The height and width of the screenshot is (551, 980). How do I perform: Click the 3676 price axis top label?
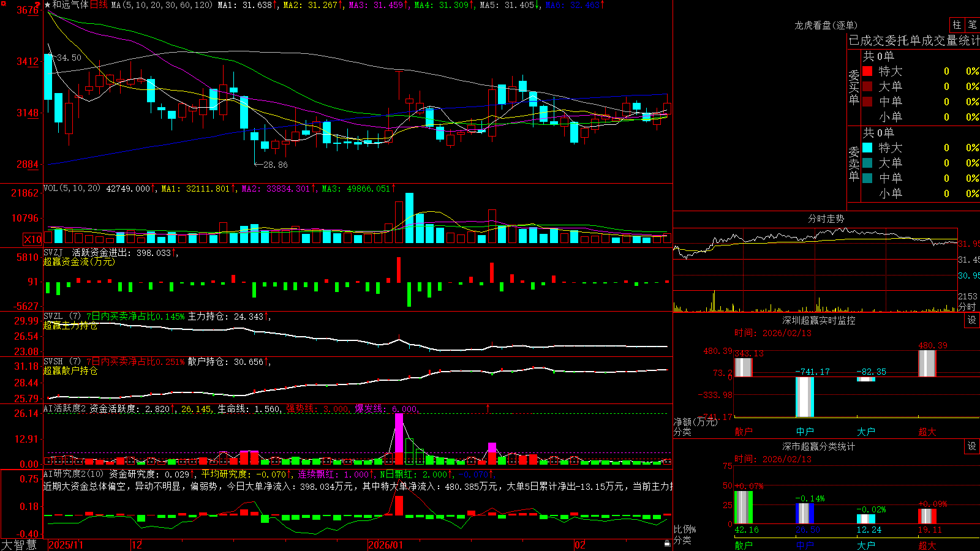[x=28, y=10]
